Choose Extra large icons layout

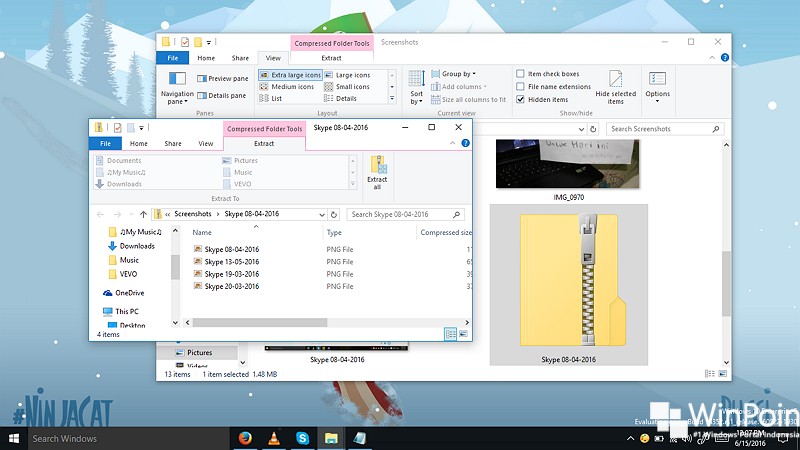click(290, 75)
